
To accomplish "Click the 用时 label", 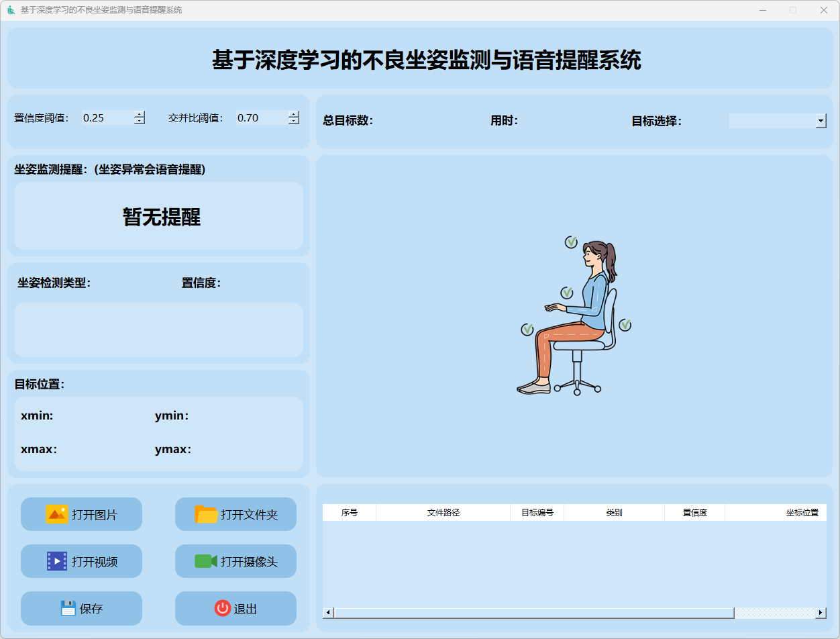I will (x=505, y=121).
